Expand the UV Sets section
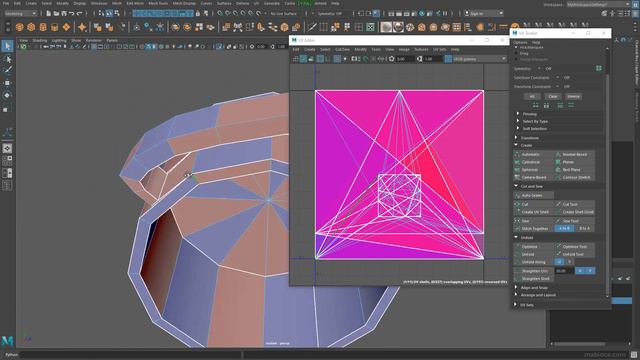Image resolution: width=640 pixels, height=360 pixels. click(x=527, y=305)
